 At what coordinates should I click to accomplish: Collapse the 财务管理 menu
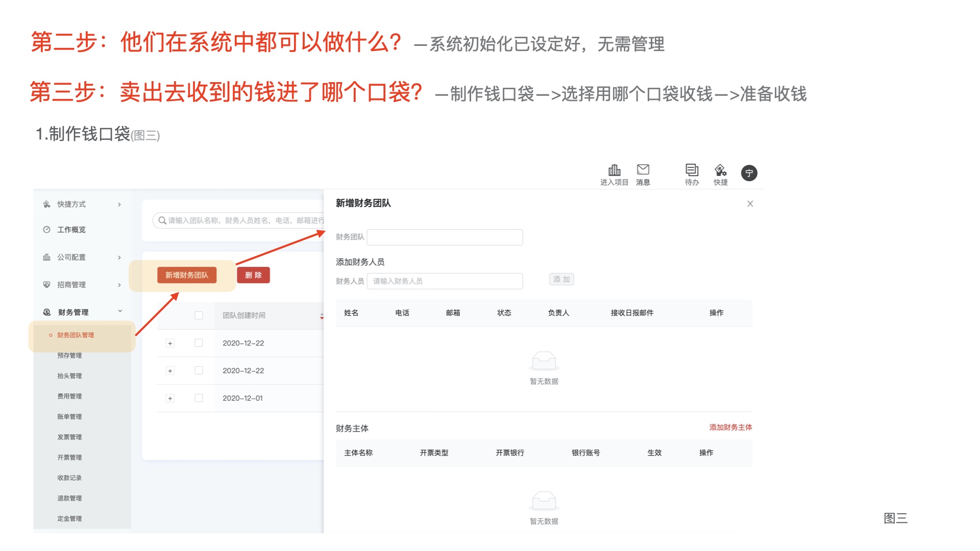coord(120,311)
